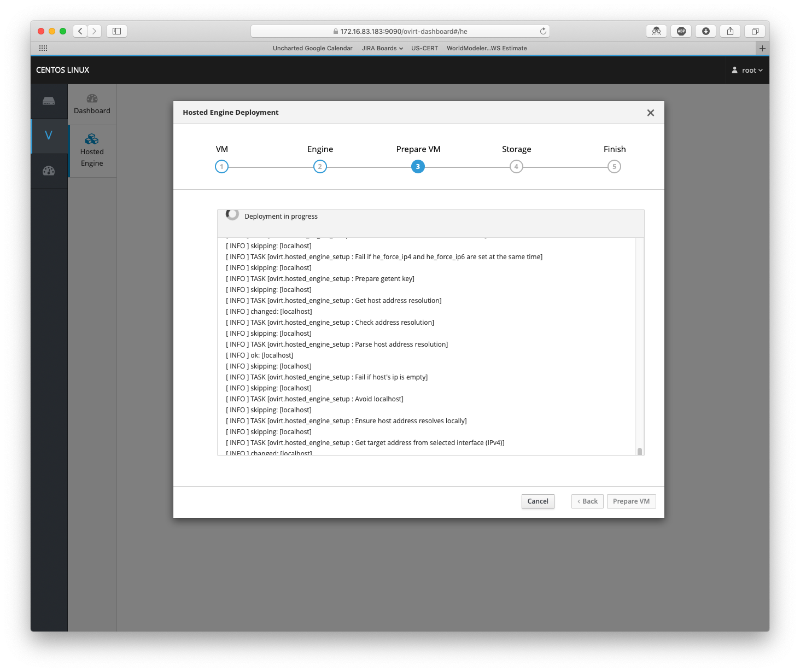
Task: Open the Hosted Engine menu item
Action: (x=92, y=150)
